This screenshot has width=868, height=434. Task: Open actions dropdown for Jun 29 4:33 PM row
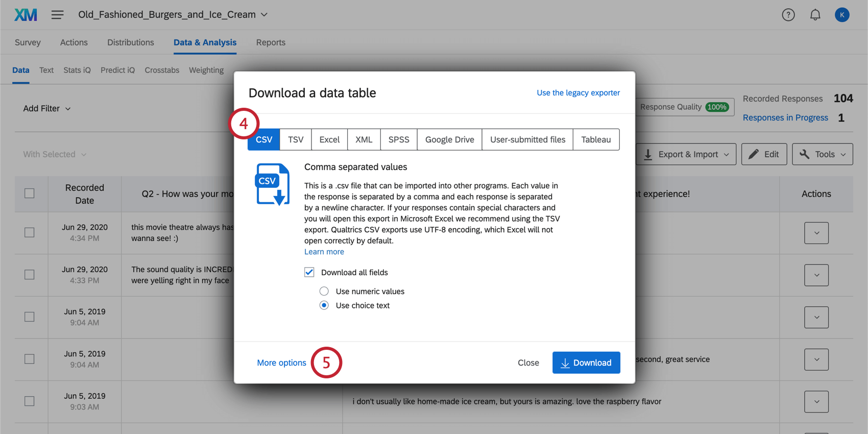(816, 275)
